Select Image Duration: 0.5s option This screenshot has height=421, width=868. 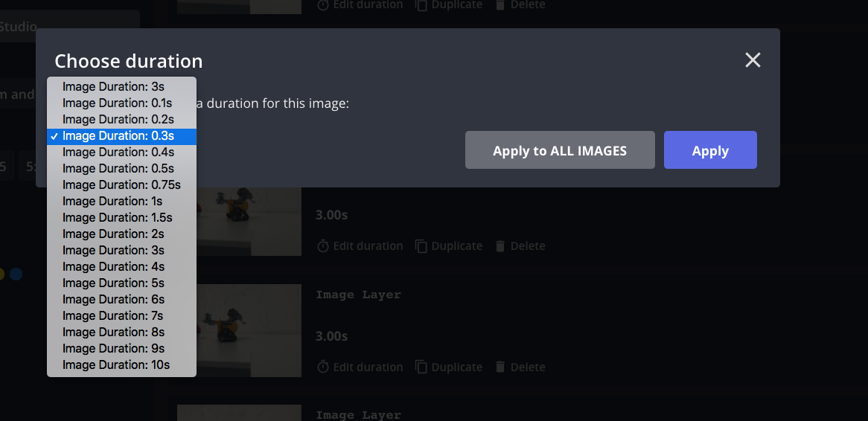click(x=122, y=169)
